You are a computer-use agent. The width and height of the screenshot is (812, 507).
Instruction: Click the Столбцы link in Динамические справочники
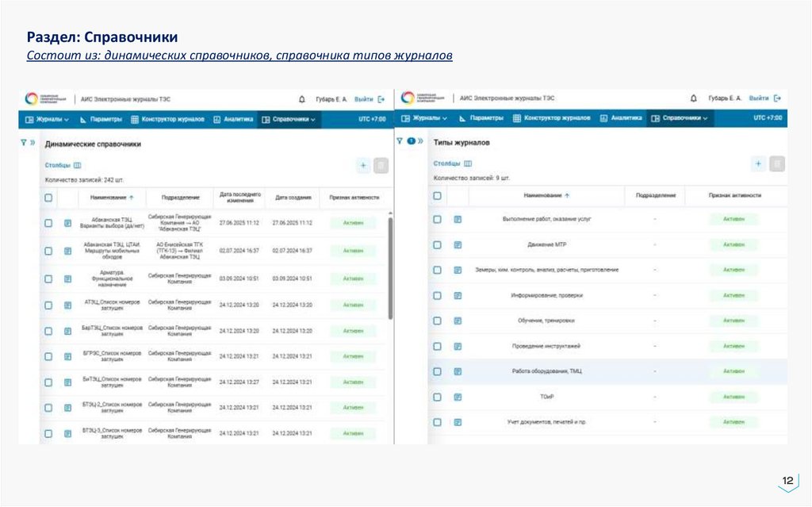pos(57,165)
